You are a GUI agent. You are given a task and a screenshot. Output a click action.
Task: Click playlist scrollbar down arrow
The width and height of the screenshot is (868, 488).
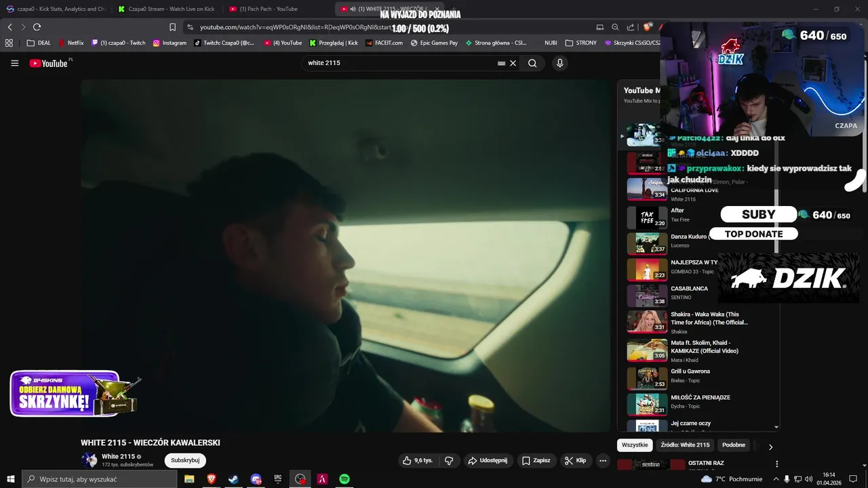(776, 428)
